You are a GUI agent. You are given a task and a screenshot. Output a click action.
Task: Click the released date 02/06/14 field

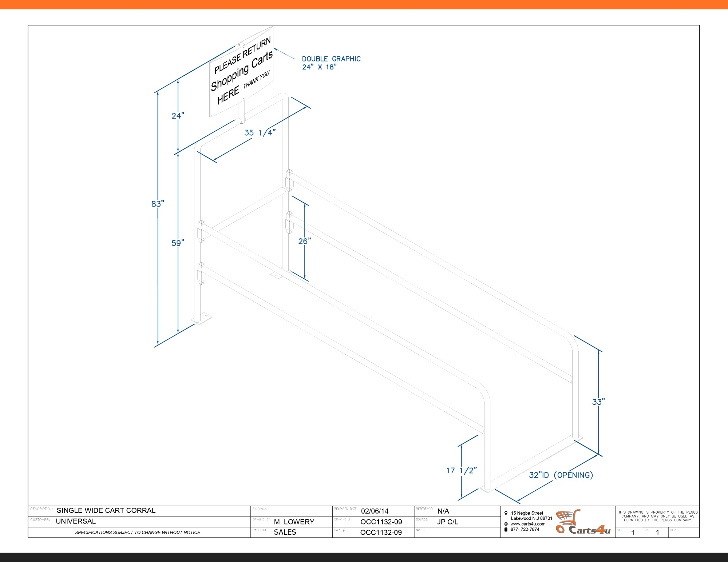pos(375,511)
